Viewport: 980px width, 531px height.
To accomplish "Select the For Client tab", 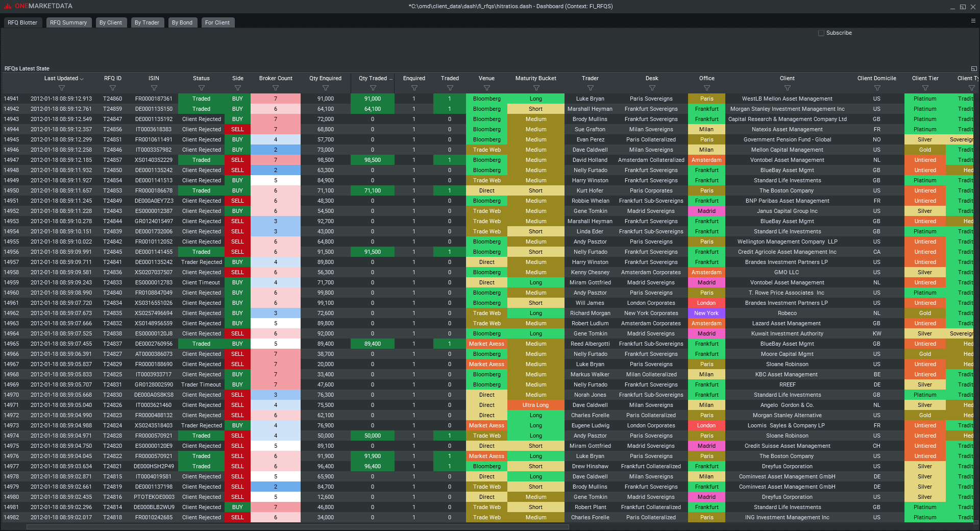I will pos(217,22).
